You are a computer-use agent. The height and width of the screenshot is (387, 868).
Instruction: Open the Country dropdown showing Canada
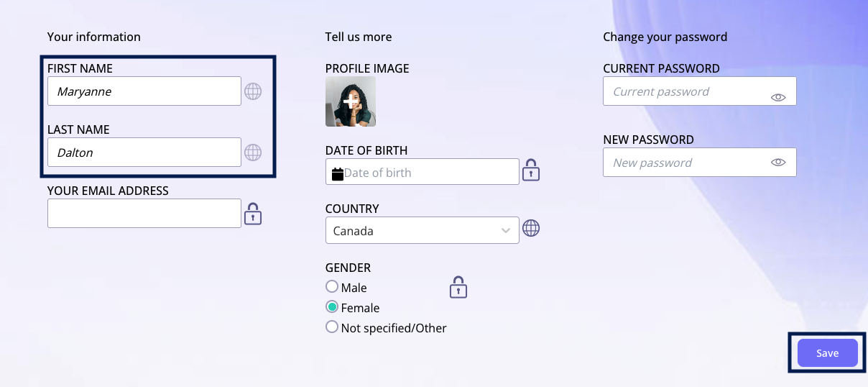point(423,230)
